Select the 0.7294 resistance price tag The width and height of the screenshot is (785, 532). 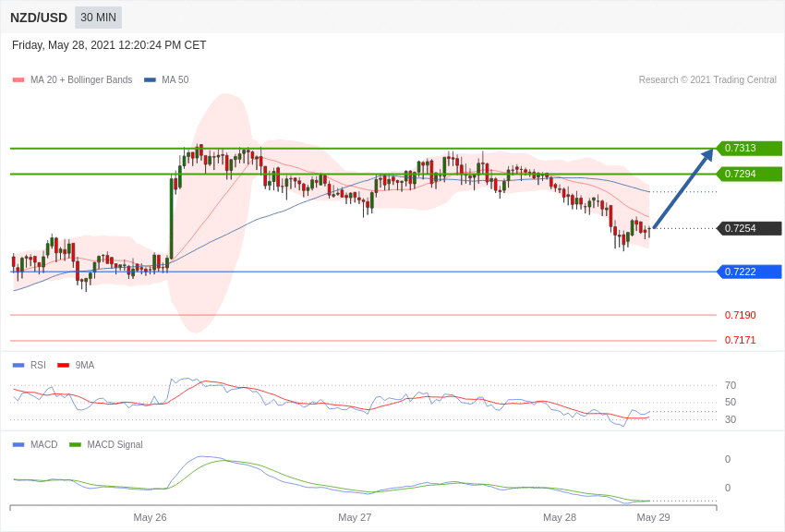click(749, 175)
